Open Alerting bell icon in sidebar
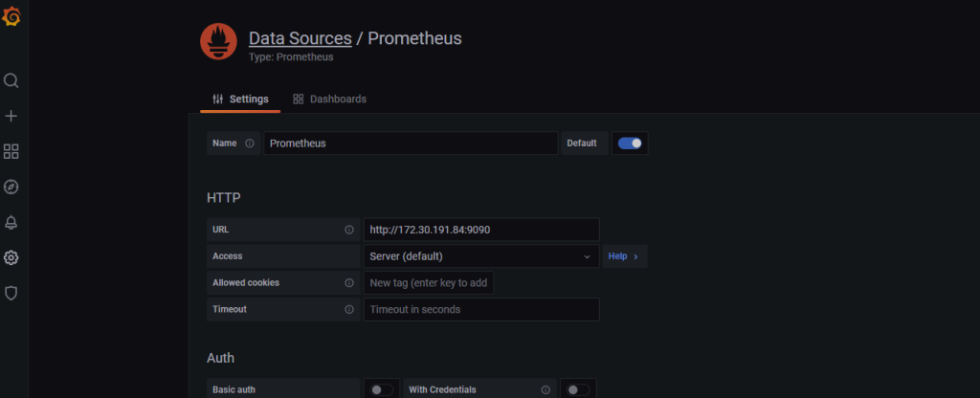 (x=11, y=222)
